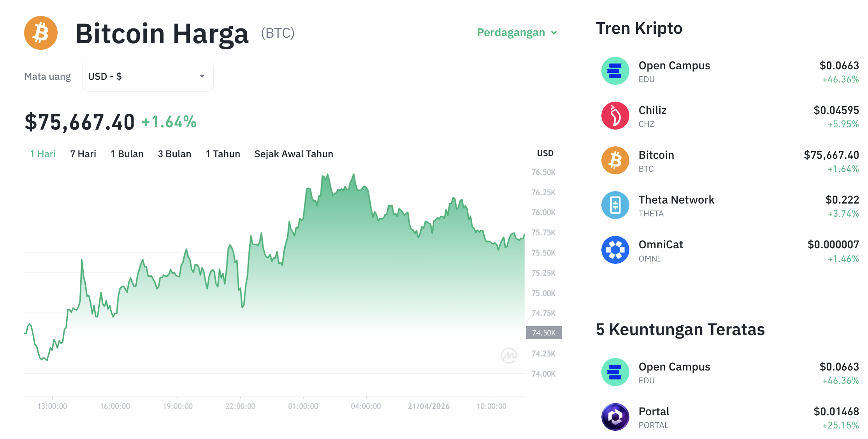Switch to the 7 Hari chart view

point(83,154)
